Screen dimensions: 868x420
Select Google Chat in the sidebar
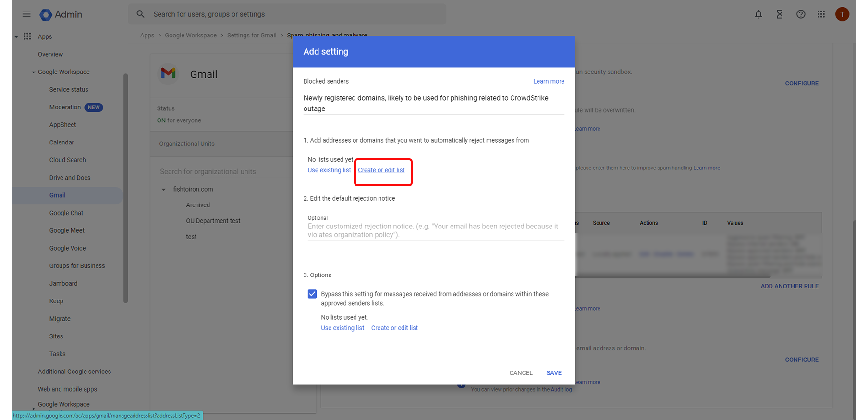coord(66,213)
